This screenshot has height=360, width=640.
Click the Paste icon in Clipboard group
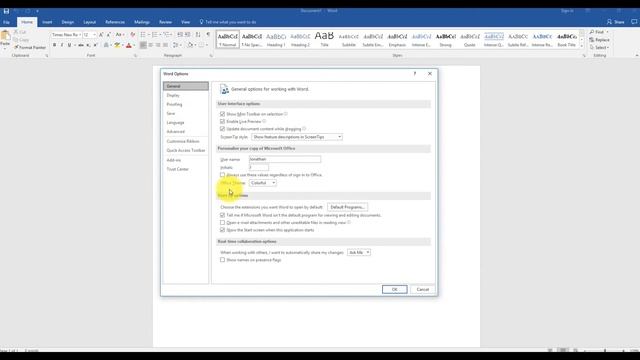pos(5,37)
